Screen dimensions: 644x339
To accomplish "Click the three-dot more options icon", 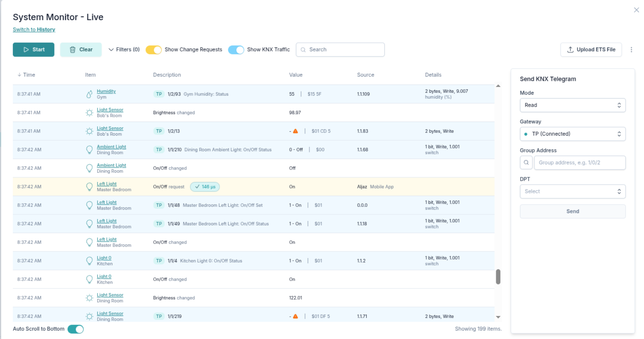I will pos(631,49).
